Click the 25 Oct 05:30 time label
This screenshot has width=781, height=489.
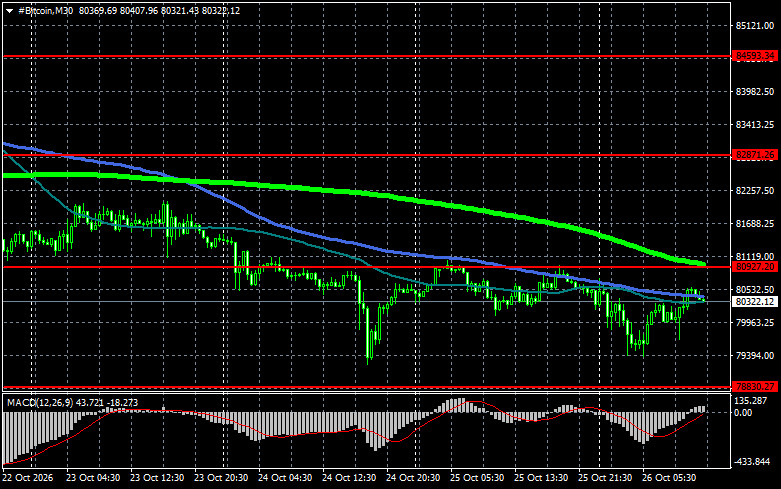point(477,478)
